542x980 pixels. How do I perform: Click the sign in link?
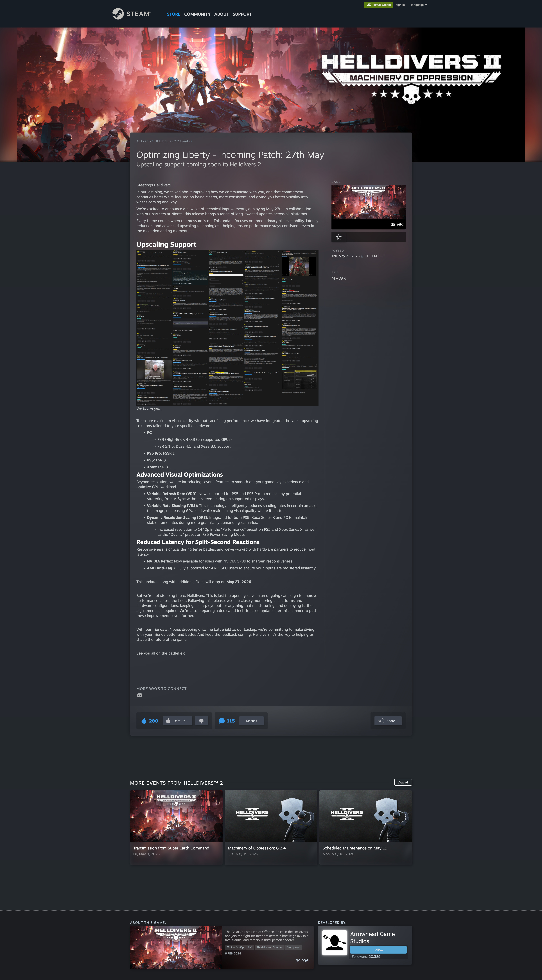pos(400,5)
